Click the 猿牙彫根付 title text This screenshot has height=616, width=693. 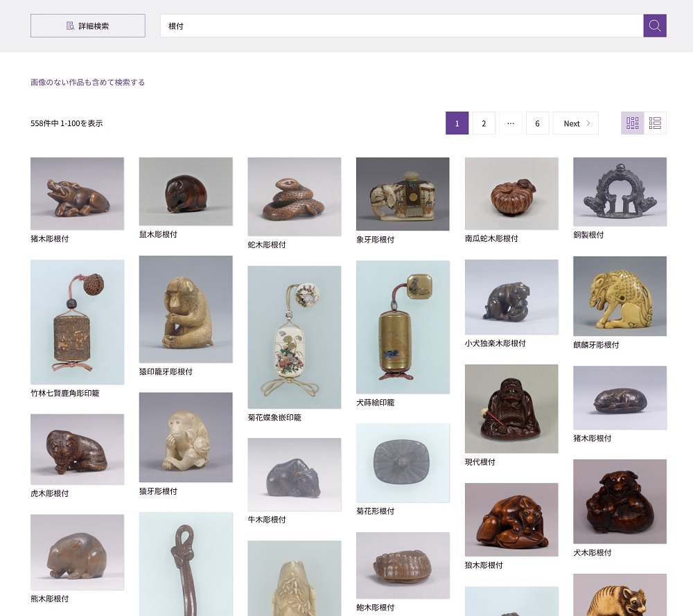[x=158, y=491]
